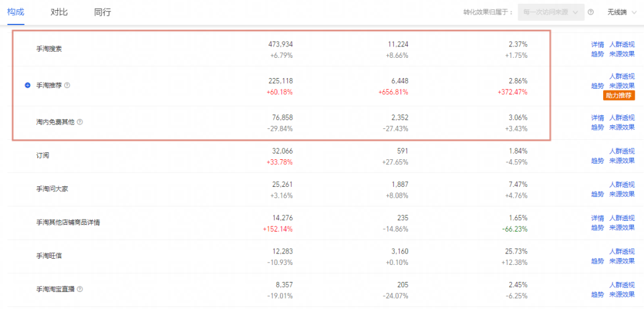644x309 pixels.
Task: Click the help icon beside the 转化效果归属于 dropdown
Action: click(591, 13)
